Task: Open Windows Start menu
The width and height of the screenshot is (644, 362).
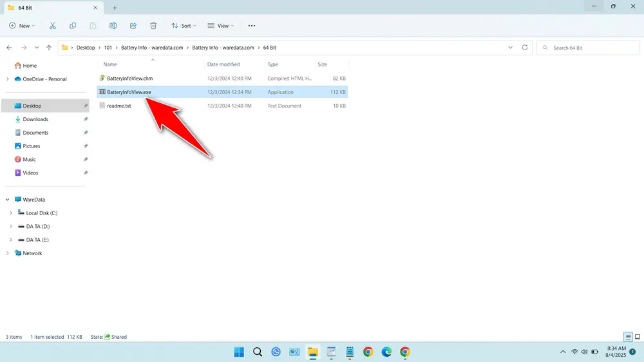Action: 239,352
